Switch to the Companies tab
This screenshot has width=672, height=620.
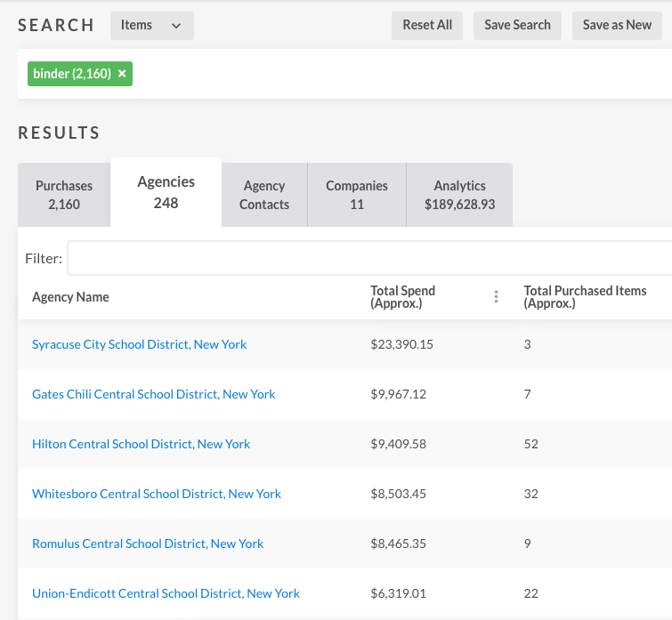click(357, 195)
